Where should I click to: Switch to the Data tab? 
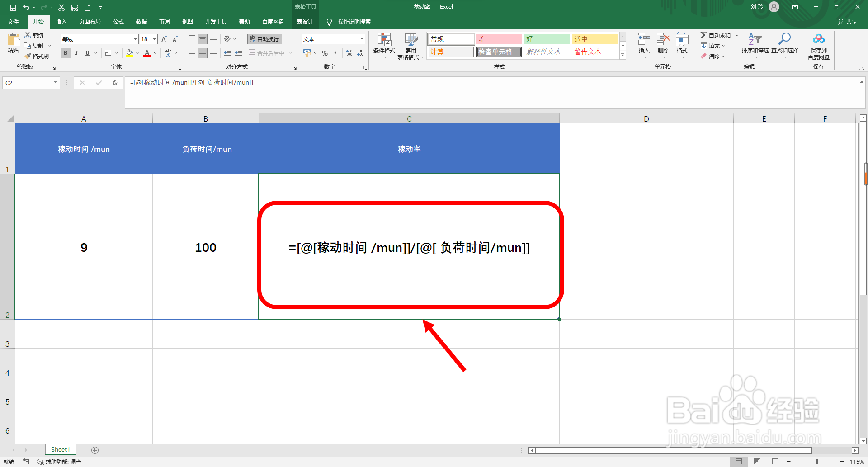pyautogui.click(x=142, y=22)
